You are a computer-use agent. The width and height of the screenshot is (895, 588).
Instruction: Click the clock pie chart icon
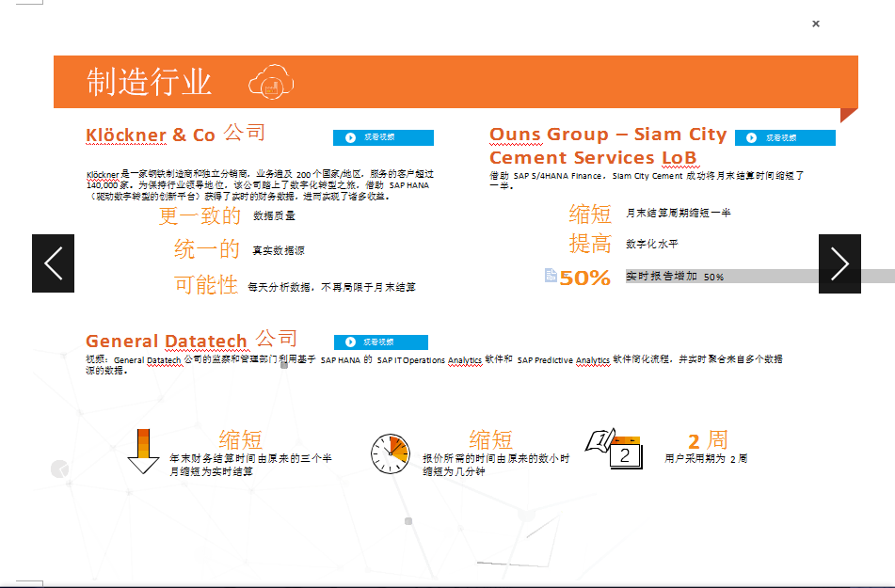point(391,453)
